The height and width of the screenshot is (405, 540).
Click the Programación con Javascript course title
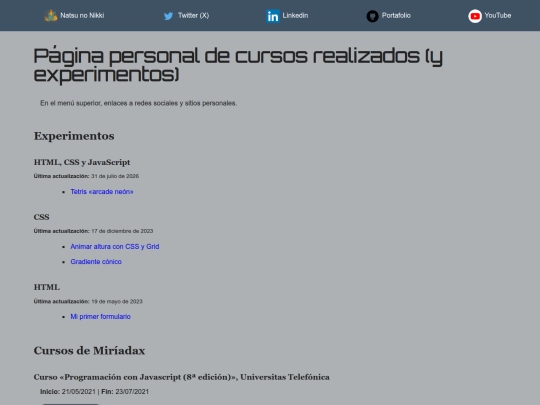coord(181,377)
